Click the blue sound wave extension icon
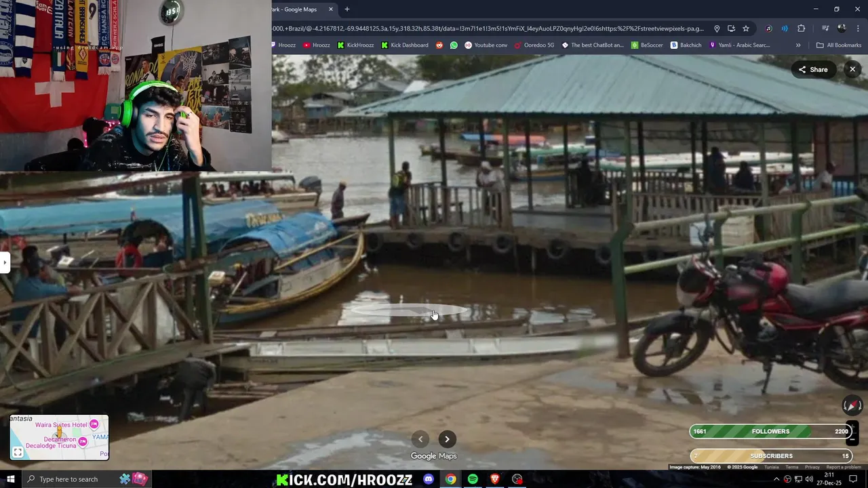The height and width of the screenshot is (488, 868). (x=785, y=28)
